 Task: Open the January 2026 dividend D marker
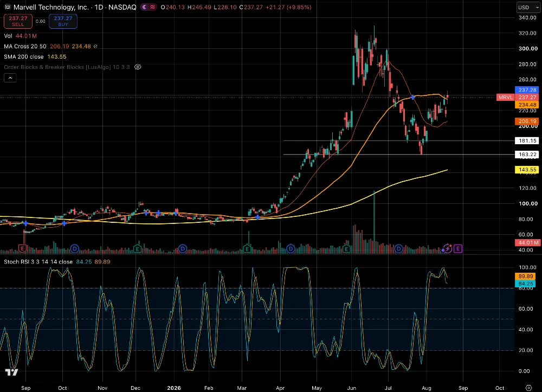(183, 248)
